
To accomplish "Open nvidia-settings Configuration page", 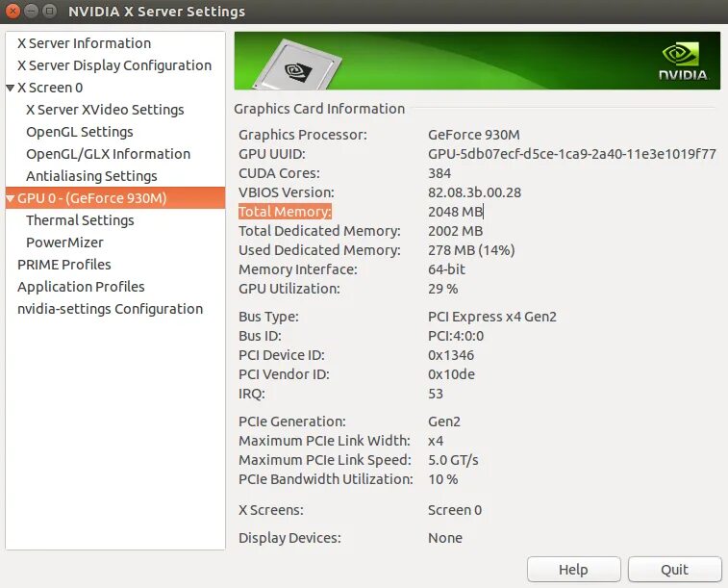I will 110,309.
